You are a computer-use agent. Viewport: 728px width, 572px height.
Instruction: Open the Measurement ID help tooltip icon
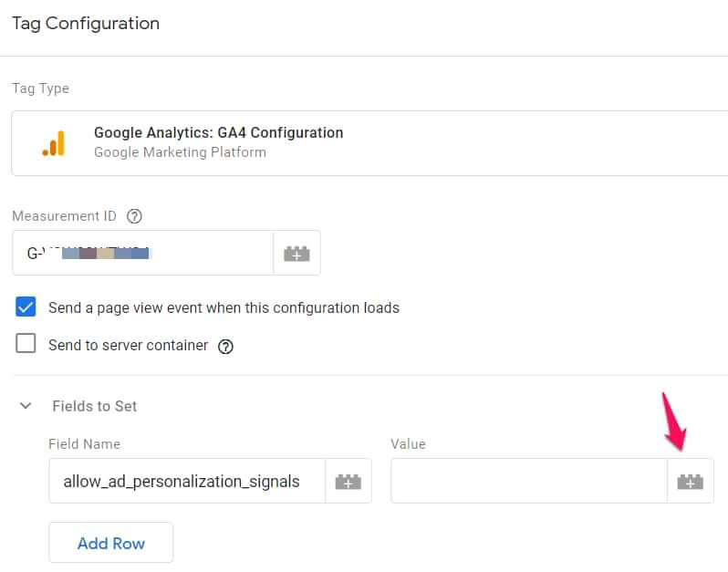coord(135,217)
